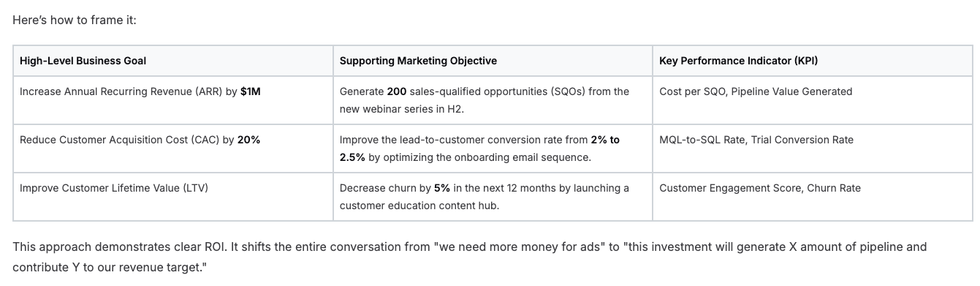Click the bold '$1M' text

click(x=250, y=91)
